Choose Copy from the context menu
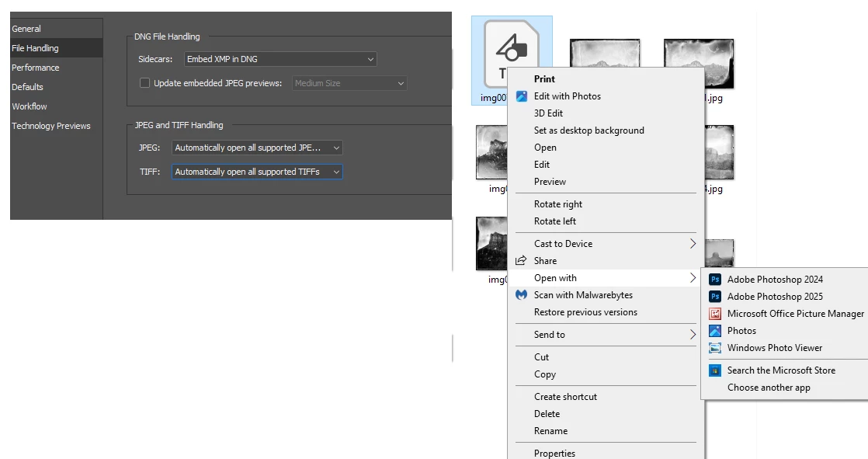 coord(606,374)
